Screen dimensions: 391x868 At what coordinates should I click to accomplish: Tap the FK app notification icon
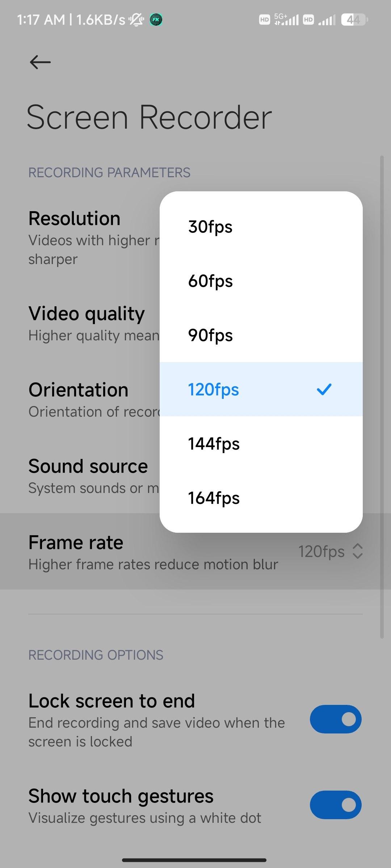(x=156, y=20)
